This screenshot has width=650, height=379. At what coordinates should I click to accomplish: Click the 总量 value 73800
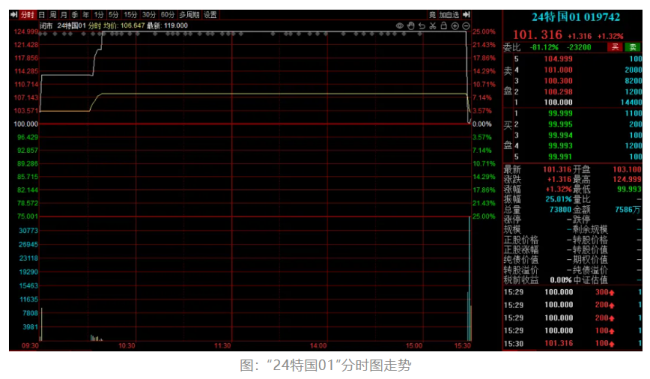click(560, 210)
